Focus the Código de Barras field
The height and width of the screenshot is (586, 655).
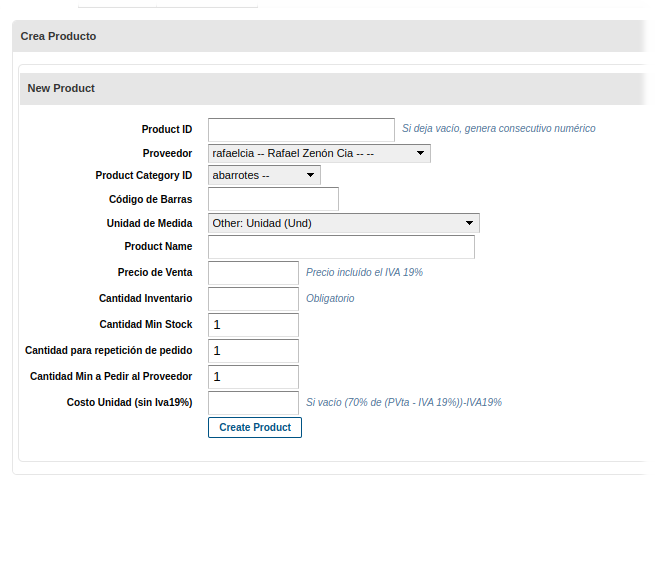(x=273, y=200)
